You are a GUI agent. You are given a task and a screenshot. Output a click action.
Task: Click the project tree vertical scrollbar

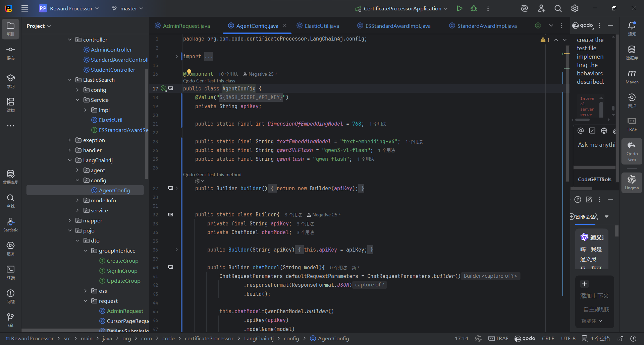146,123
